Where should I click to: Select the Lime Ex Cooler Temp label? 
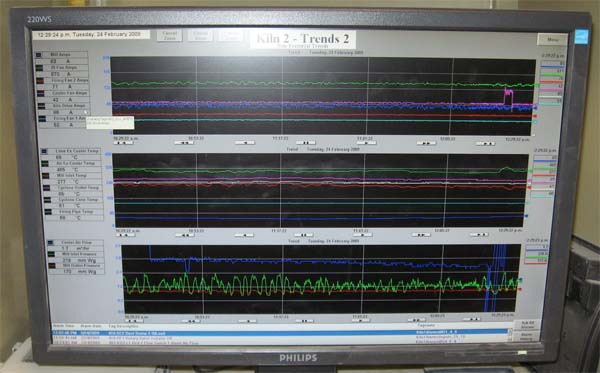pos(77,151)
